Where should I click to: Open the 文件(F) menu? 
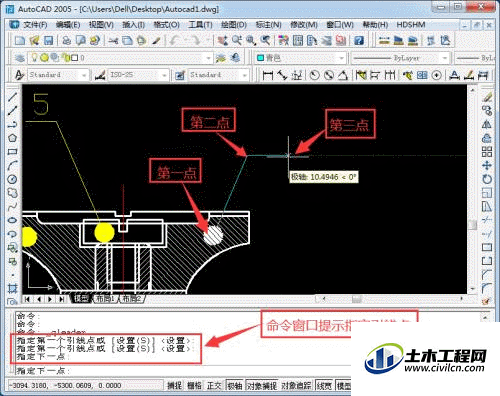[35, 25]
